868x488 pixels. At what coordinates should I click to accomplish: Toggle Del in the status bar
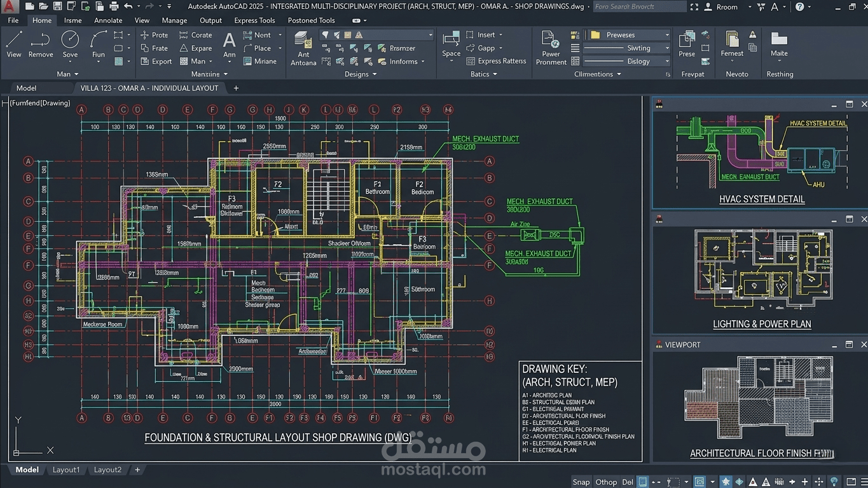(x=627, y=482)
